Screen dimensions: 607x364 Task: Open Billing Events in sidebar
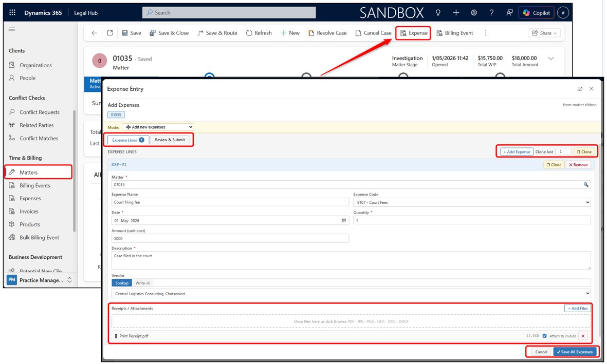pyautogui.click(x=35, y=185)
